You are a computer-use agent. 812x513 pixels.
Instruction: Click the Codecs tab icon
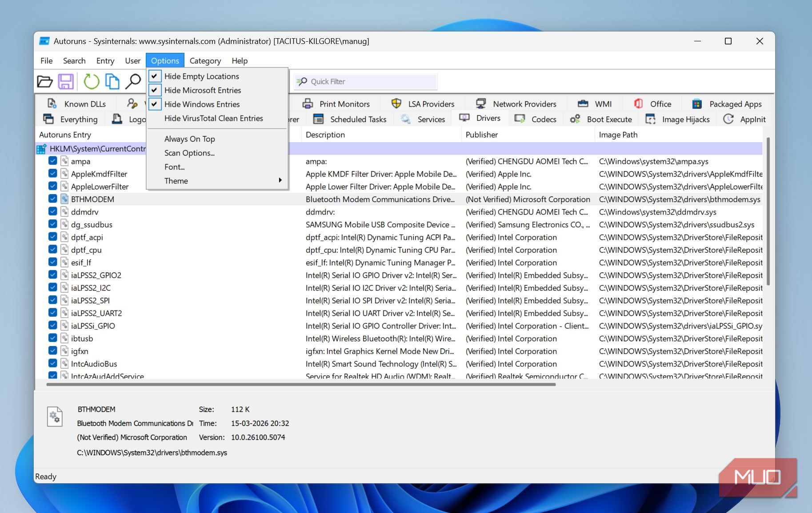(520, 119)
